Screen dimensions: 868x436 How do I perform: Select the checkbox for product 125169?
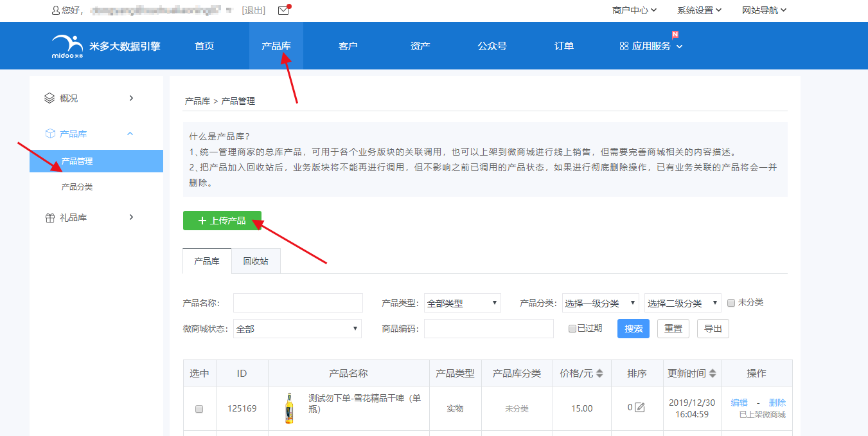pos(199,409)
